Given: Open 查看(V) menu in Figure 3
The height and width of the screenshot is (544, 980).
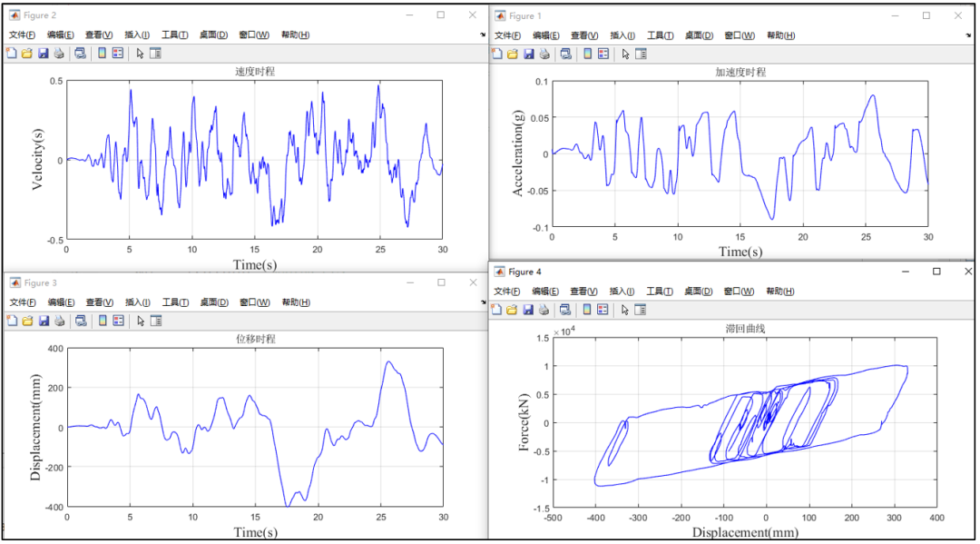Looking at the screenshot, I should (x=100, y=302).
